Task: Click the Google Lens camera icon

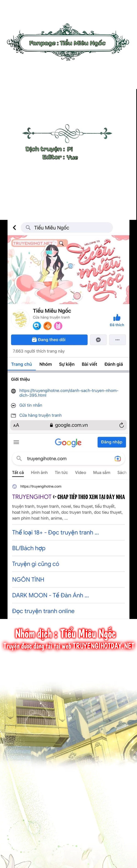Action: coord(118,459)
